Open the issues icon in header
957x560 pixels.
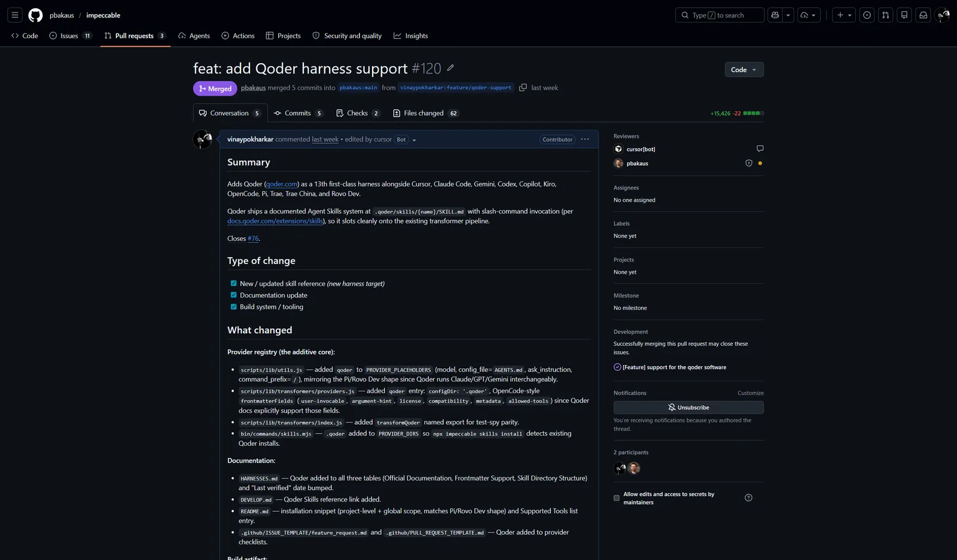click(x=867, y=15)
